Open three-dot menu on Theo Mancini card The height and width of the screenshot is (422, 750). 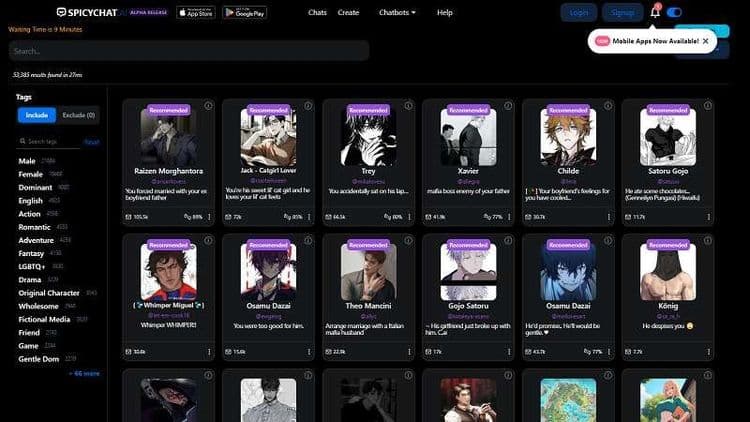tap(408, 351)
